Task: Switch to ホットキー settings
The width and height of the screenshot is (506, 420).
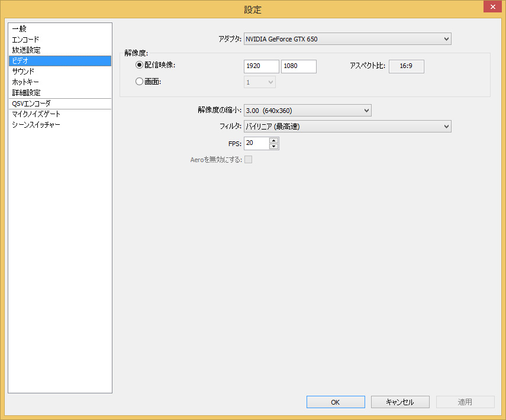Action: tap(60, 82)
